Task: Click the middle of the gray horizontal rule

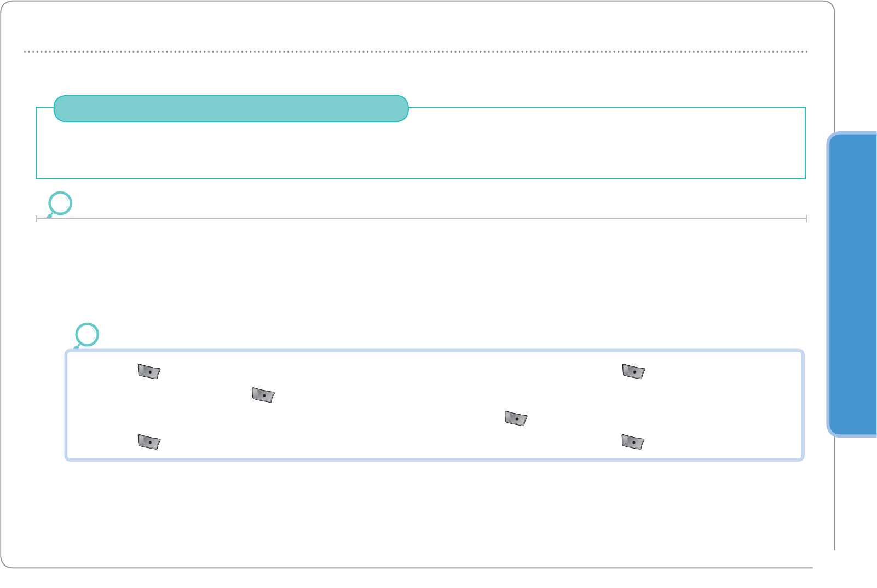Action: [422, 218]
